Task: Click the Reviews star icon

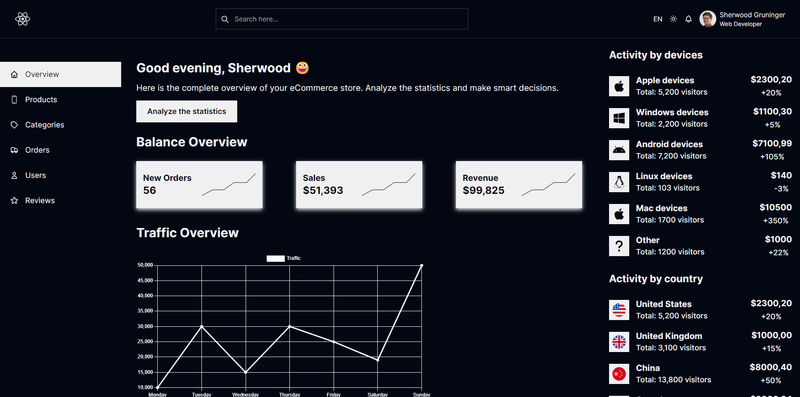Action: coord(14,201)
